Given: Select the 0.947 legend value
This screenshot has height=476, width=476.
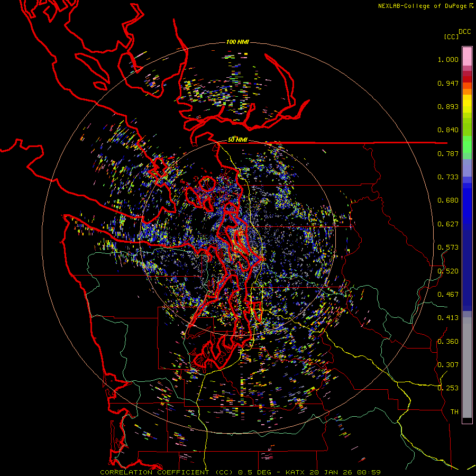Looking at the screenshot, I should click(x=448, y=83).
